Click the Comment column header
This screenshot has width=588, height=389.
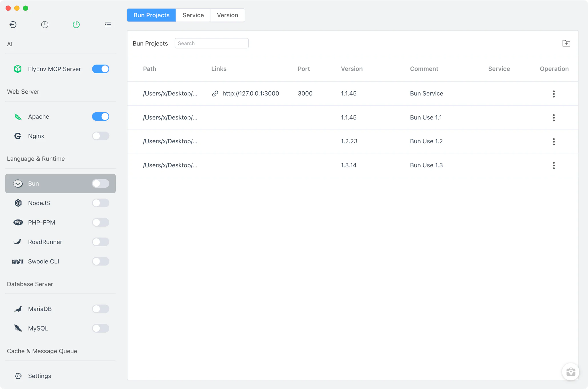(x=424, y=69)
